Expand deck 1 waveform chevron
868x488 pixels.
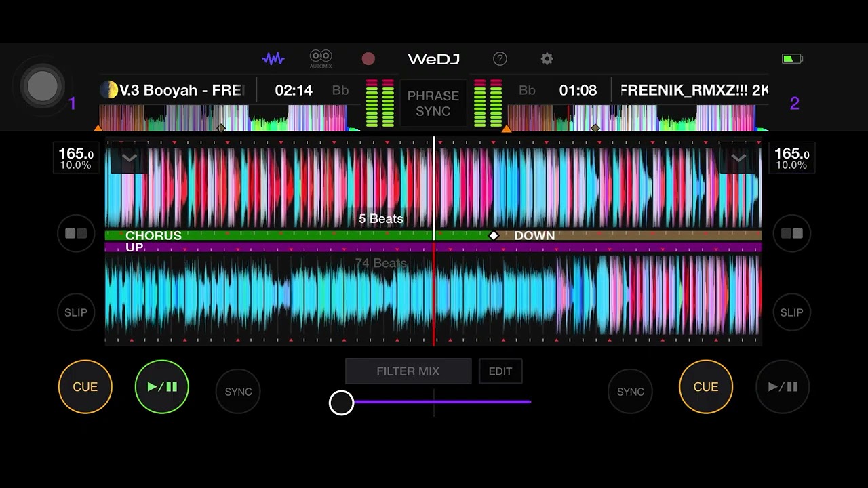(129, 159)
